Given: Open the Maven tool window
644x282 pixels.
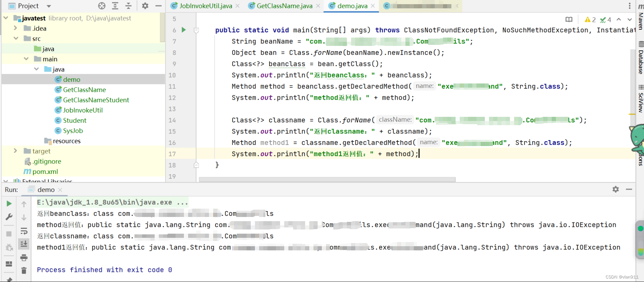Looking at the screenshot, I should pos(641,17).
